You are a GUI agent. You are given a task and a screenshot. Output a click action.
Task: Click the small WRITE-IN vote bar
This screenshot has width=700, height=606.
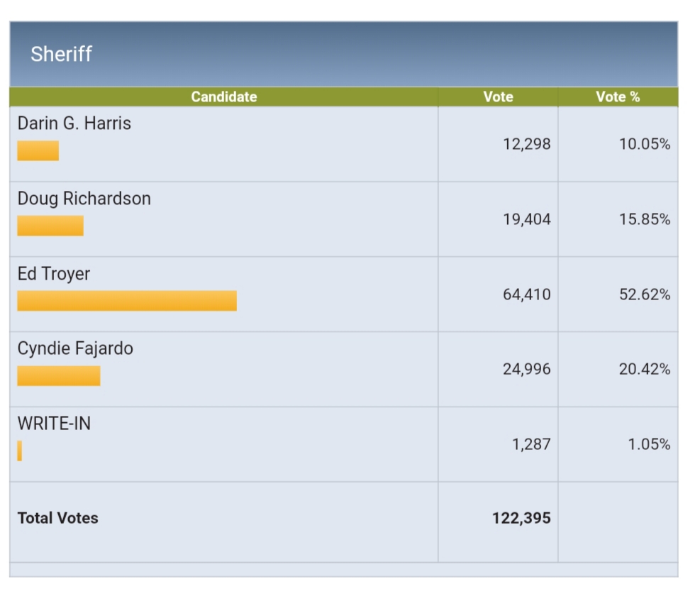[x=20, y=451]
